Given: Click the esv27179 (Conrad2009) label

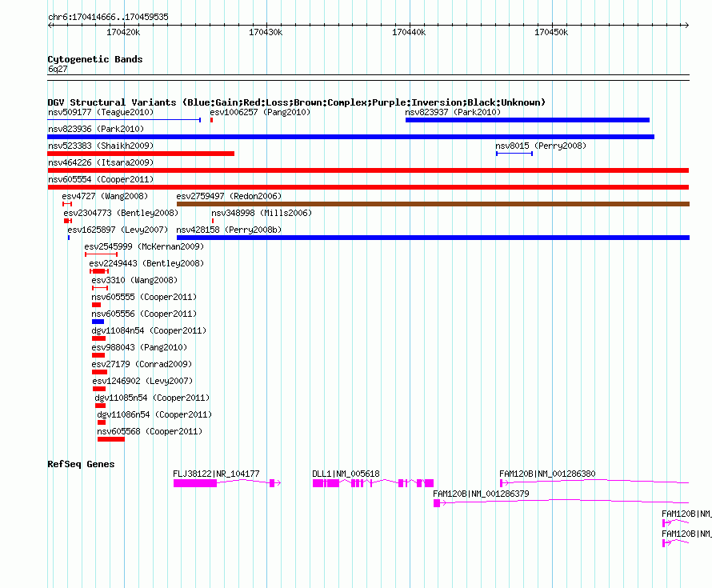Looking at the screenshot, I should [x=142, y=364].
